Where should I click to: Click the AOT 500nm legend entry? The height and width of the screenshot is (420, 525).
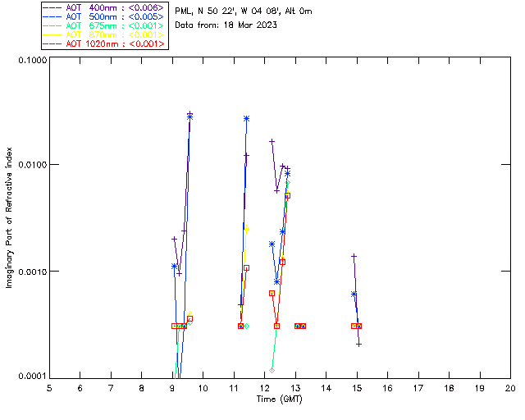[104, 16]
